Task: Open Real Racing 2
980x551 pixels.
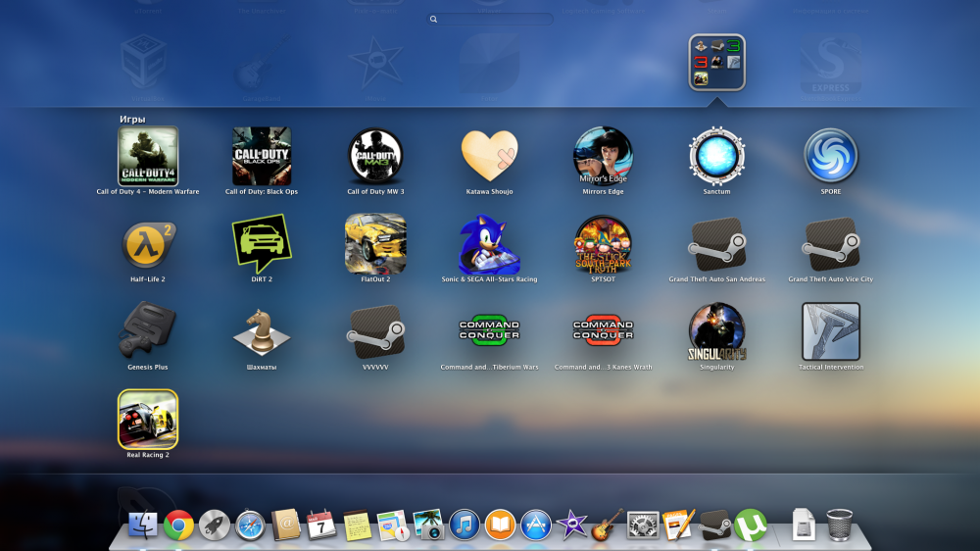Action: (148, 419)
